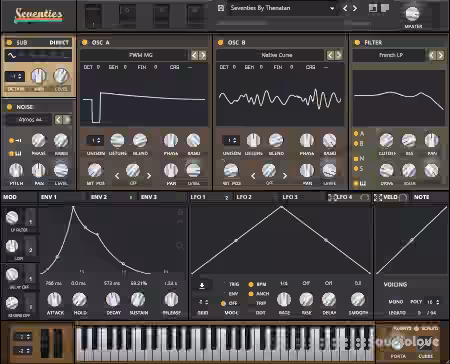Go to the previous preset arrow

point(345,8)
